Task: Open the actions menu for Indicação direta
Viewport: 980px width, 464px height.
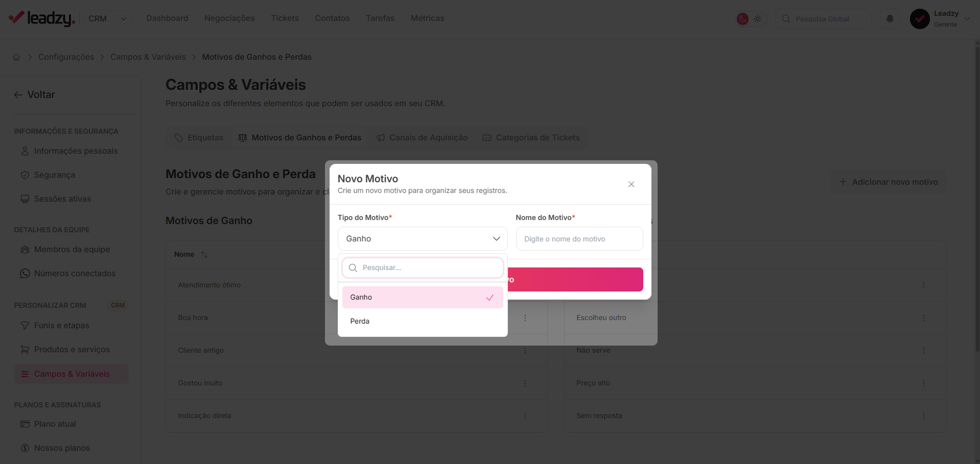Action: click(x=525, y=416)
